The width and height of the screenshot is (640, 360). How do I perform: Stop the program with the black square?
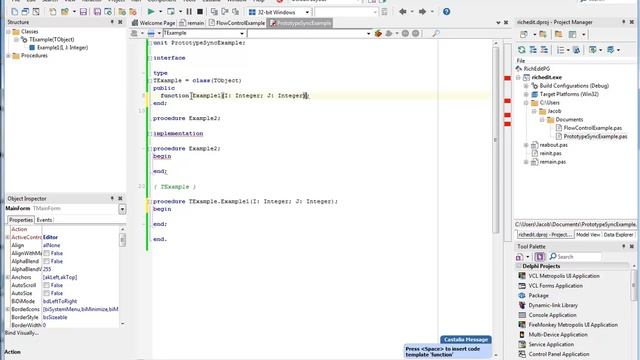(x=200, y=12)
